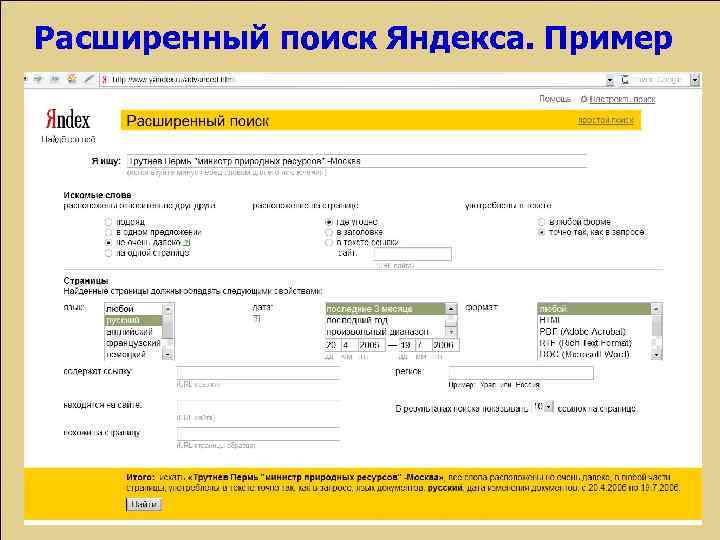Click format list scroll-down arrow
Viewport: 720px width, 540px height.
point(656,354)
